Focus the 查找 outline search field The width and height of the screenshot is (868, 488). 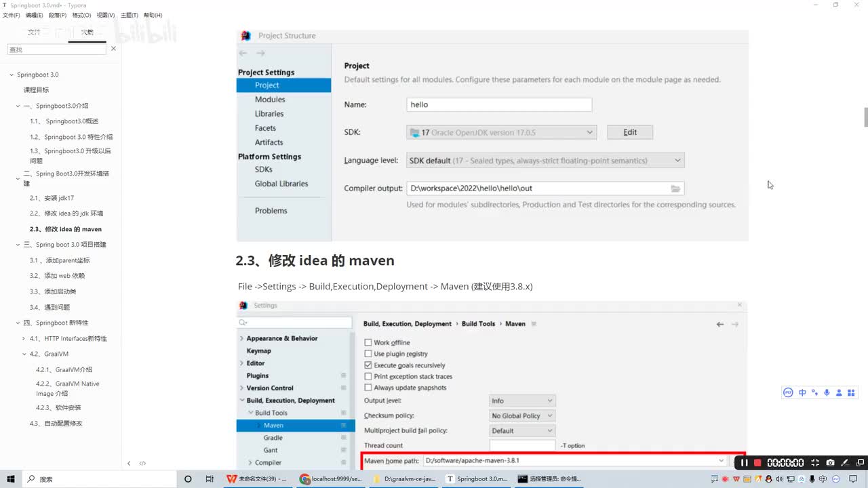57,49
